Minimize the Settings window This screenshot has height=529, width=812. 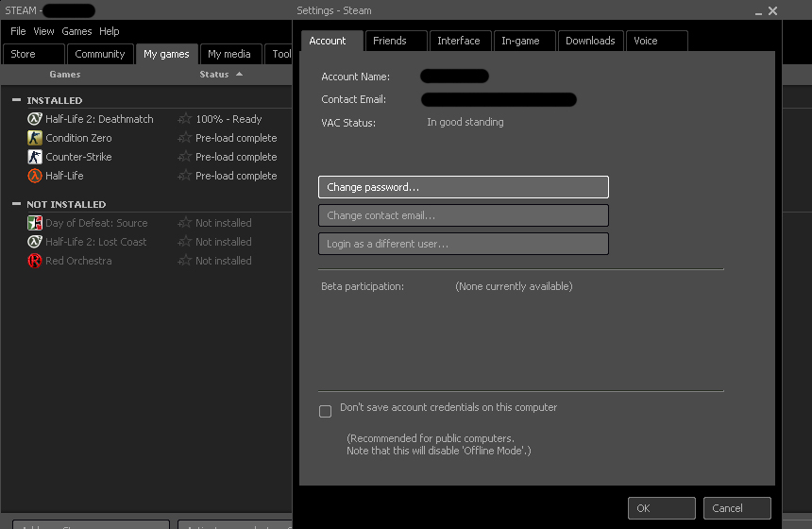[x=758, y=11]
